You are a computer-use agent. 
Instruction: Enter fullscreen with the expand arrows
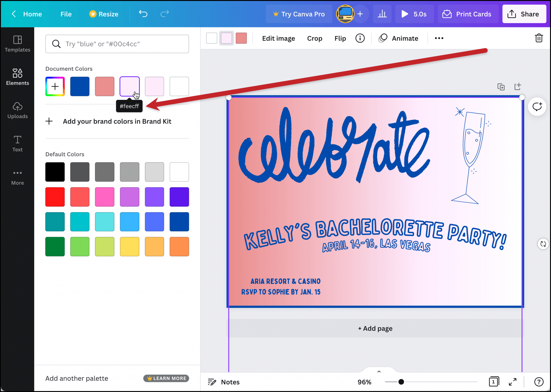coord(513,382)
